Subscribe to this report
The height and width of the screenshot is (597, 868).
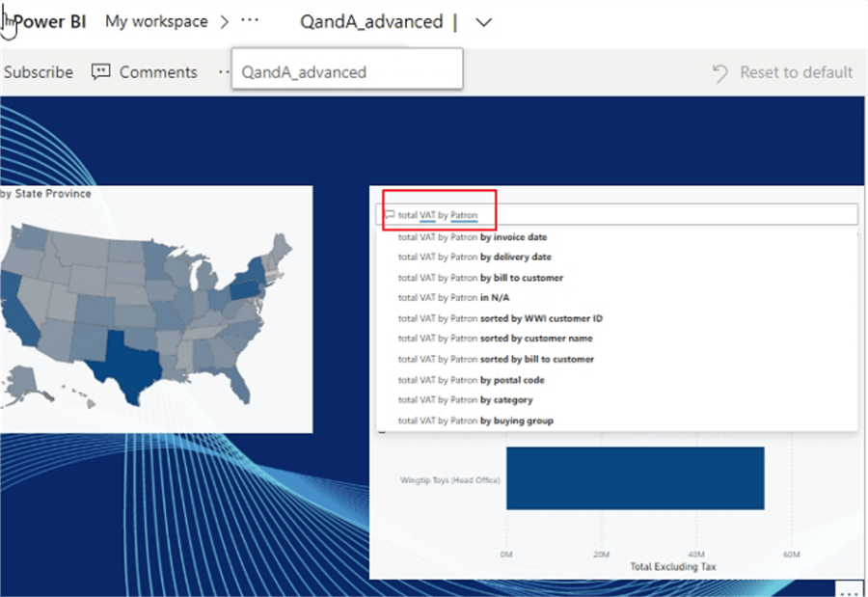(x=39, y=72)
